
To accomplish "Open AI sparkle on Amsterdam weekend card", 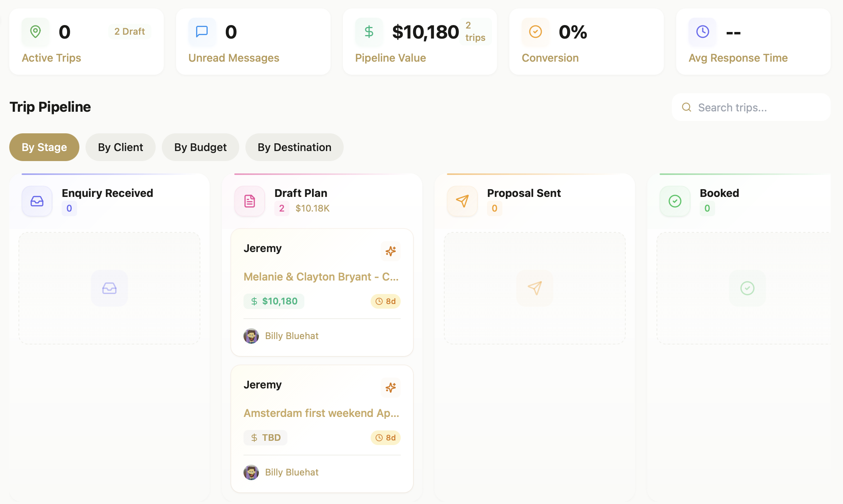I will [390, 388].
